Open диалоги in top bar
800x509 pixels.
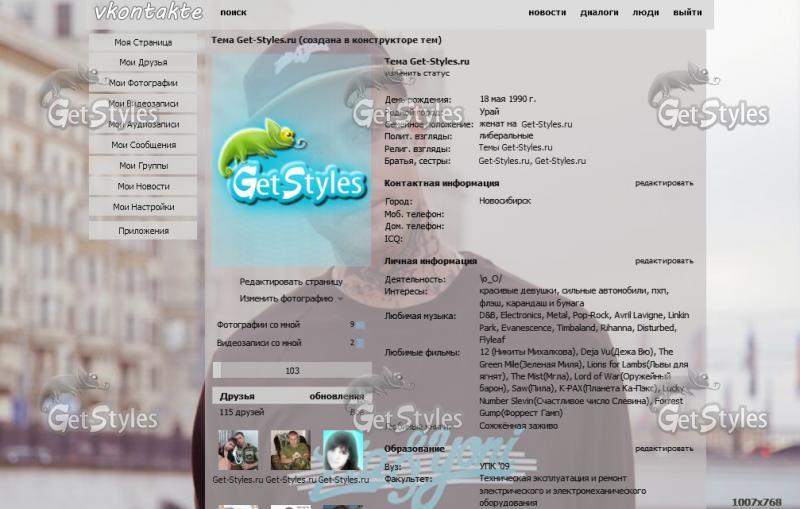click(x=599, y=12)
